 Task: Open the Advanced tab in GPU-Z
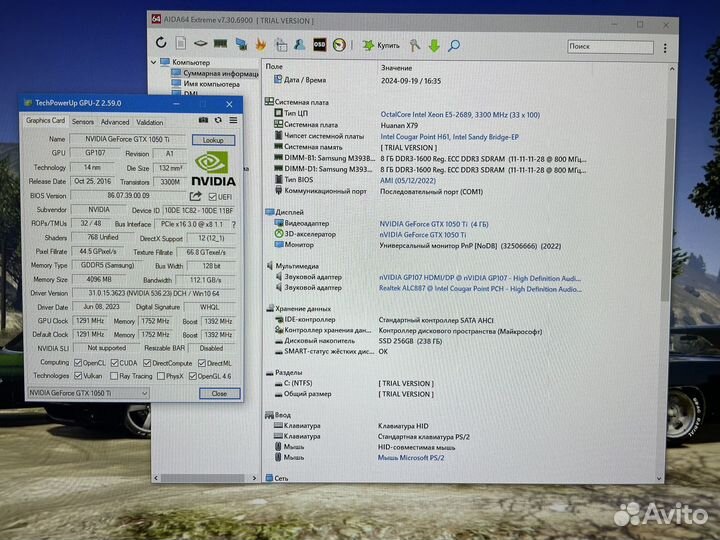(115, 122)
